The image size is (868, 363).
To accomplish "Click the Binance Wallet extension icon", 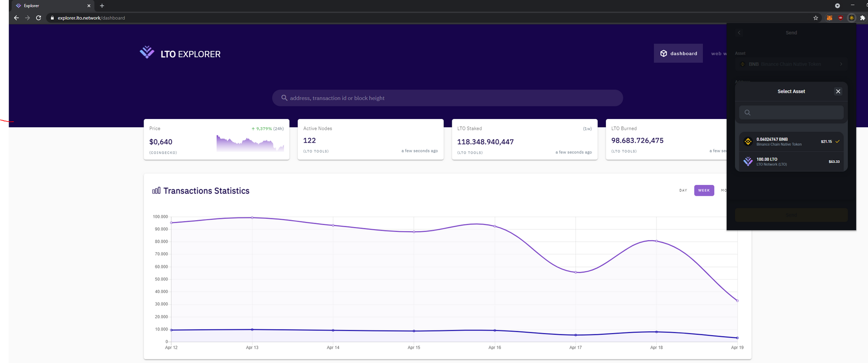I will coord(852,18).
